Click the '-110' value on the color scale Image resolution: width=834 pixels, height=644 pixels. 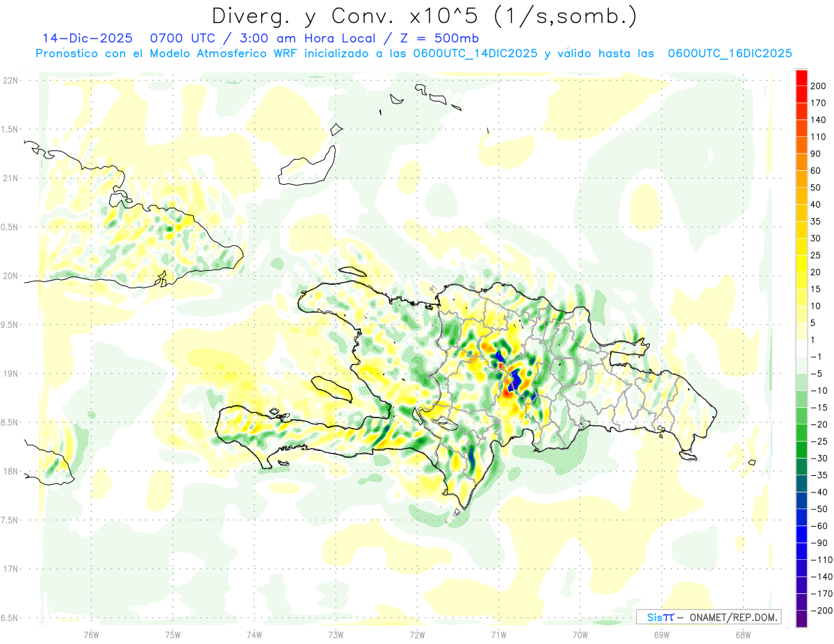[821, 560]
